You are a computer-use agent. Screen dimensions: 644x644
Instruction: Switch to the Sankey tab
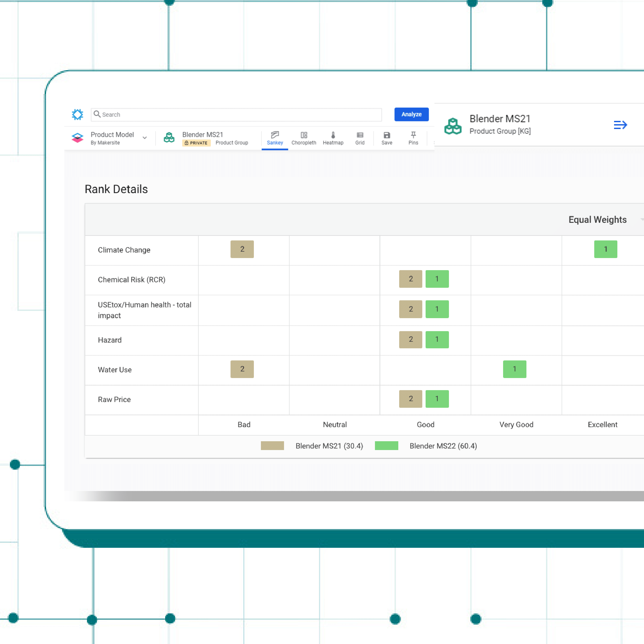(275, 139)
